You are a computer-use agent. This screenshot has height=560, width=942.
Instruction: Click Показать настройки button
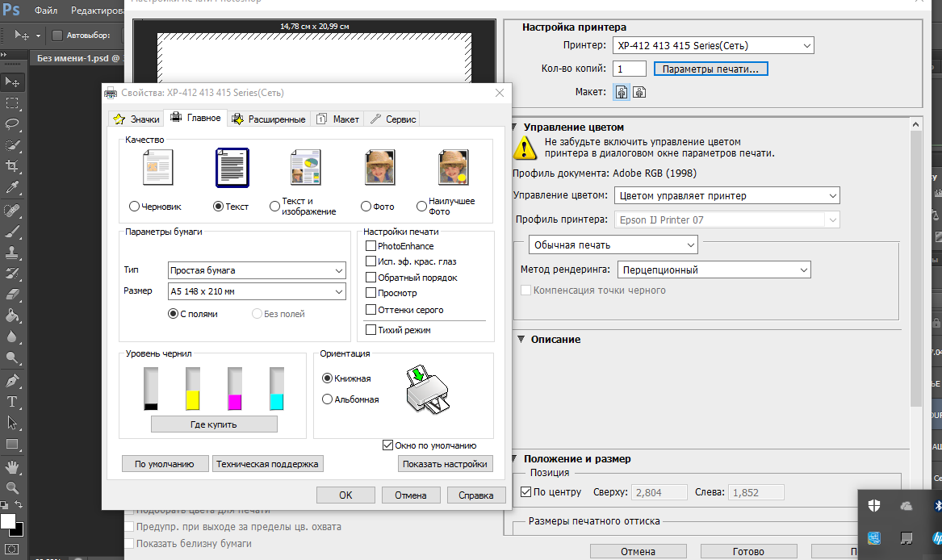[445, 464]
